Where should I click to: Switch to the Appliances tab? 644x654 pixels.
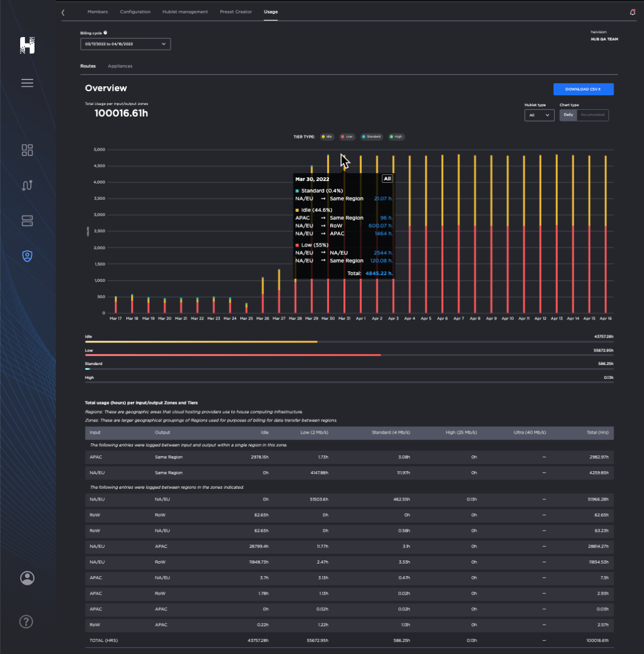pyautogui.click(x=120, y=66)
